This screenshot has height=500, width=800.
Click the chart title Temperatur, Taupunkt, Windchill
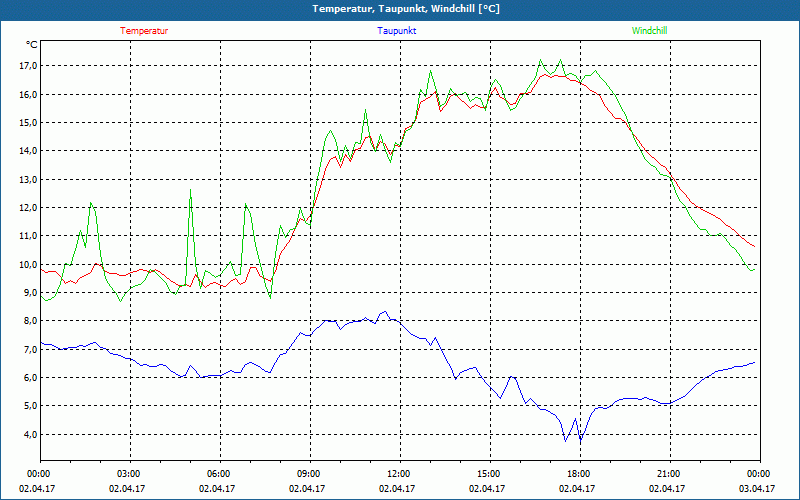400,9
